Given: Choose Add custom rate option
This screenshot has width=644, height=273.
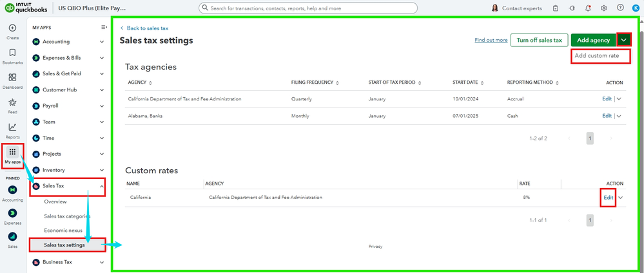Looking at the screenshot, I should [597, 56].
